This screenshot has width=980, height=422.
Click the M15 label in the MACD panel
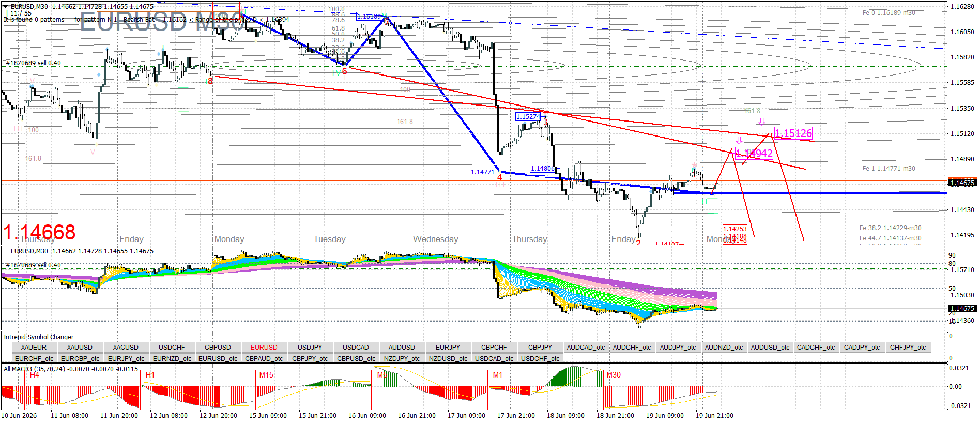click(266, 375)
